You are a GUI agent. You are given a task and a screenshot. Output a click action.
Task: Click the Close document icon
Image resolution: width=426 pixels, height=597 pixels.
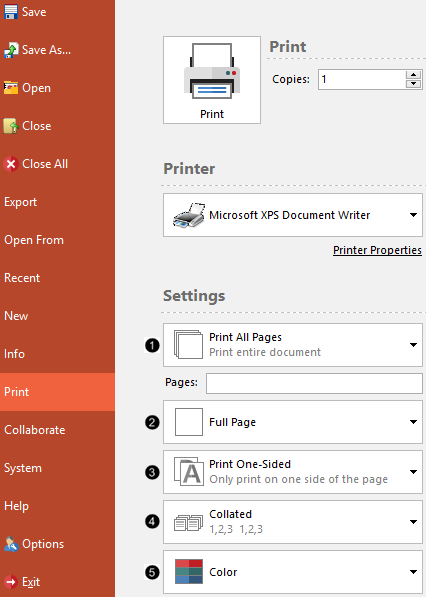(11, 126)
